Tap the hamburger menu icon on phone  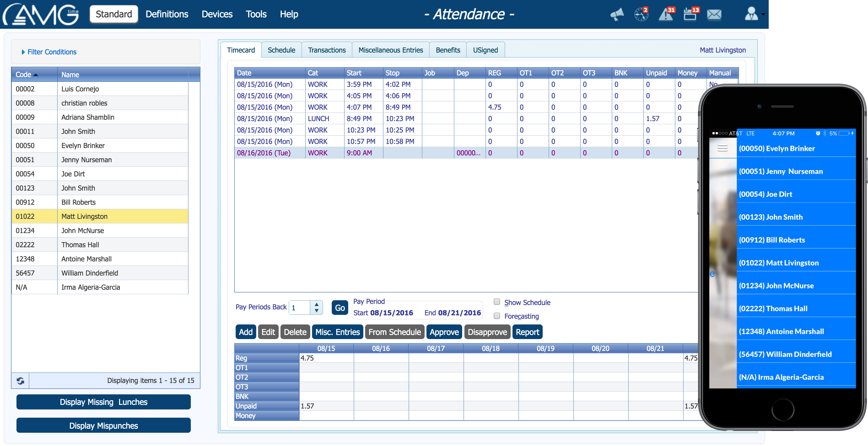[x=722, y=148]
